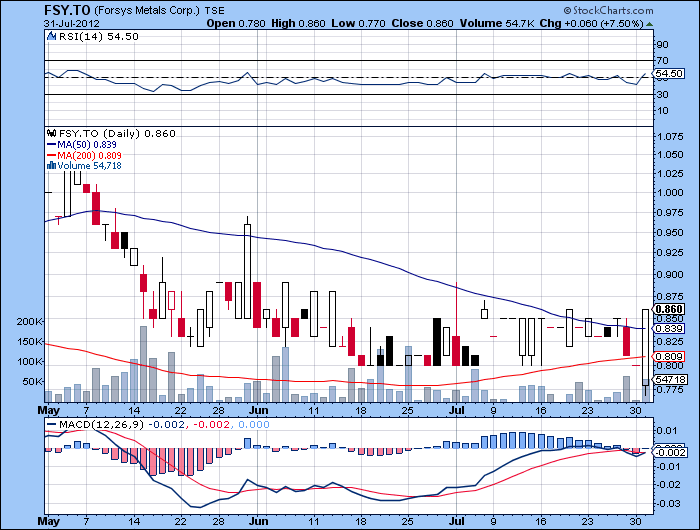
Task: Click the 50K volume axis label
Action: click(x=33, y=382)
